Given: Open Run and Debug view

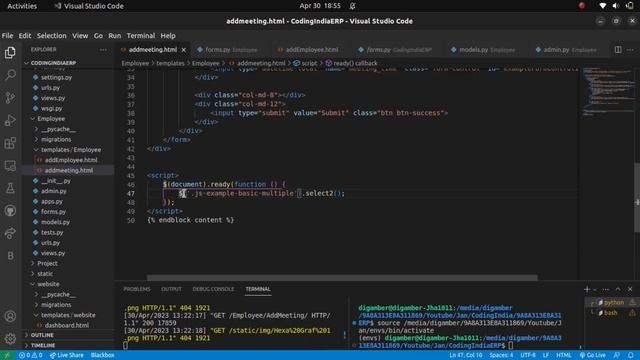Looking at the screenshot, I should [x=10, y=120].
